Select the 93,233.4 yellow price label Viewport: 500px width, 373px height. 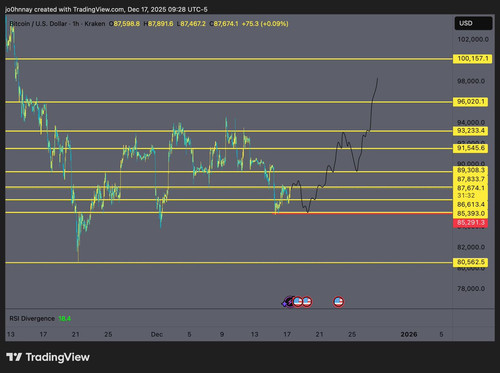471,131
